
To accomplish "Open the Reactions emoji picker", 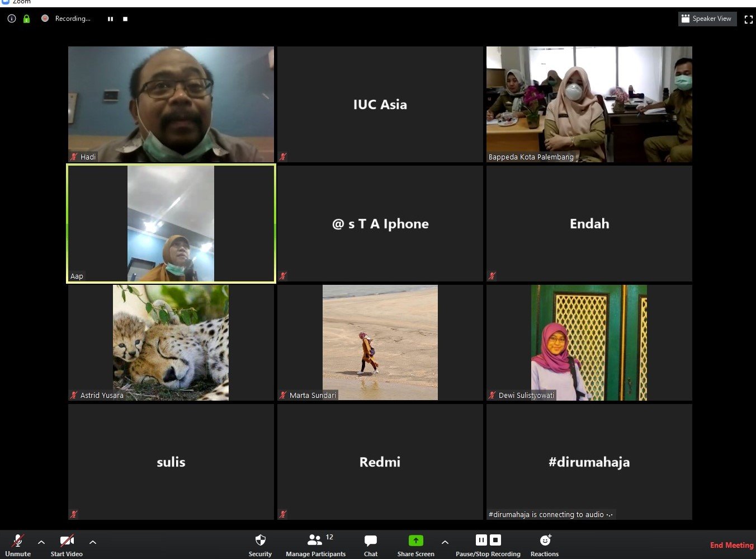I will click(545, 544).
